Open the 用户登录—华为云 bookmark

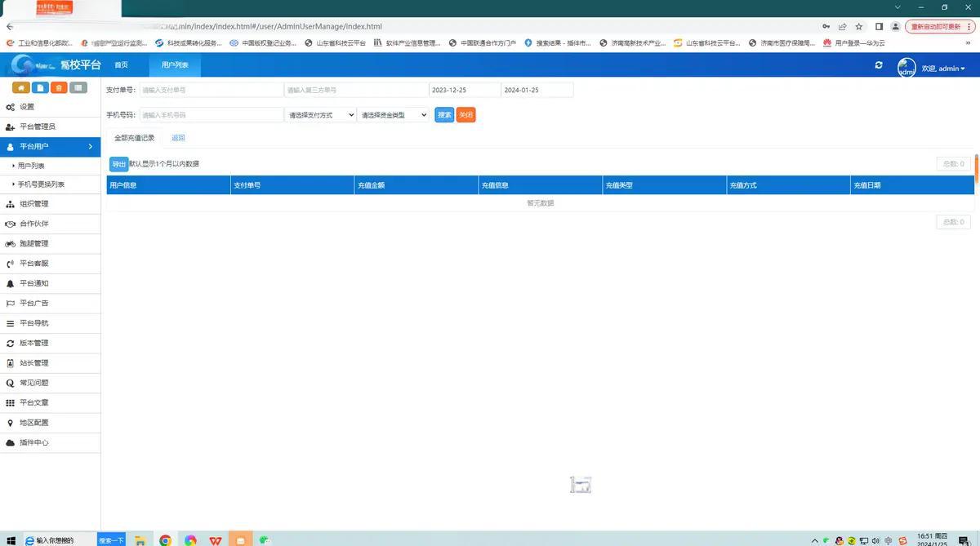click(854, 43)
